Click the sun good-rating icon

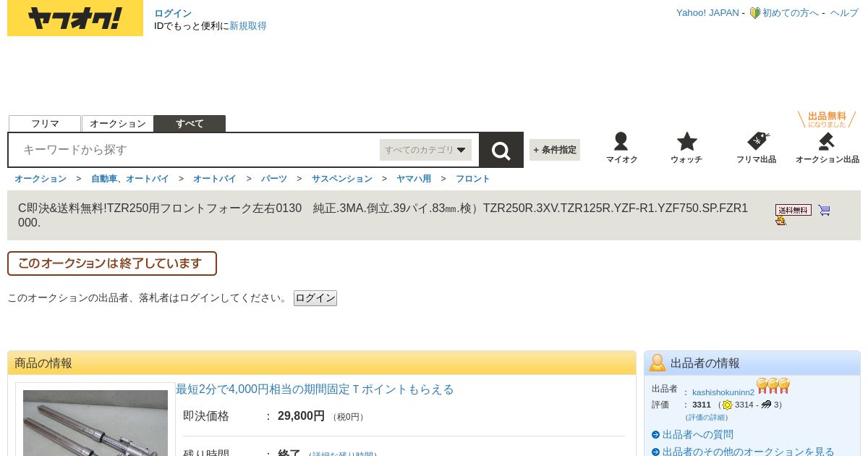pyautogui.click(x=728, y=405)
